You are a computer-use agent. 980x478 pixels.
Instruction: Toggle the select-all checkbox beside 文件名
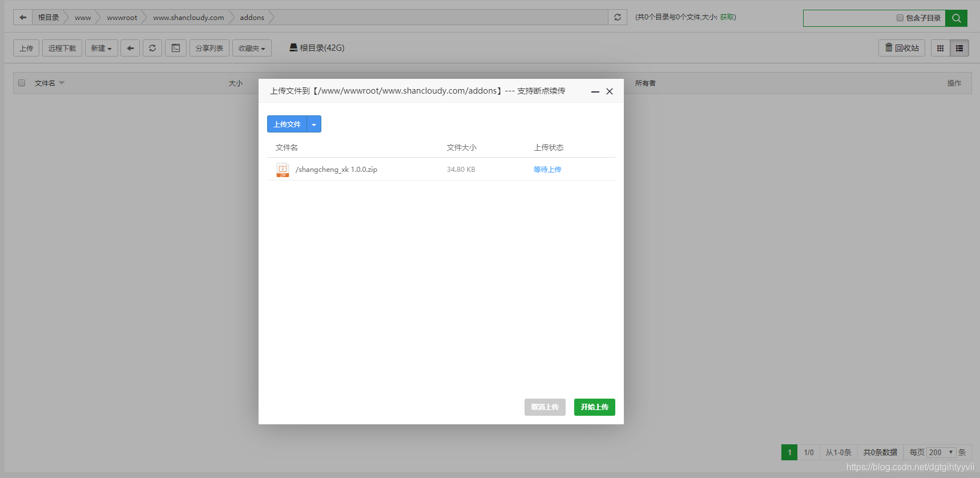pyautogui.click(x=22, y=83)
